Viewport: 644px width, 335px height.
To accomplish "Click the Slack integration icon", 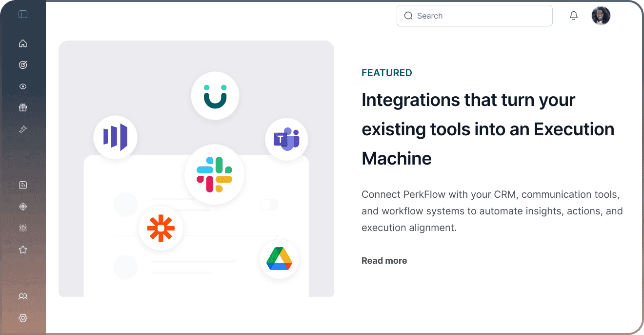I will (x=214, y=174).
